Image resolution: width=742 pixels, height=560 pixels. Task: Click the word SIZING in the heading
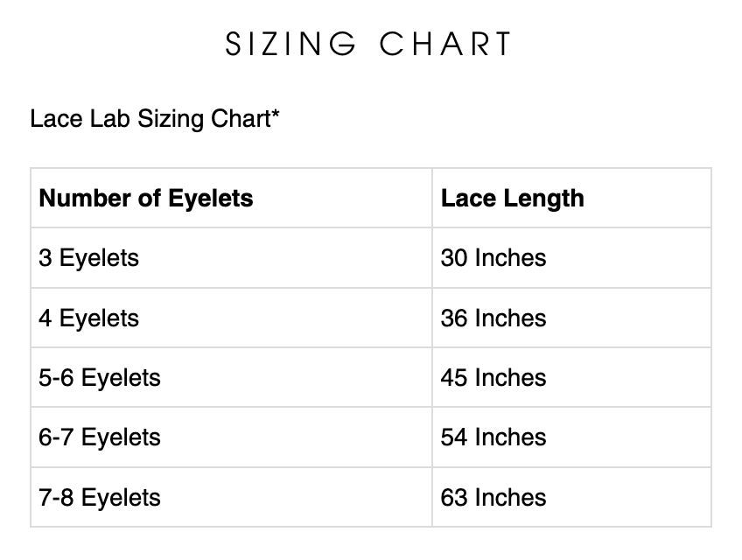(290, 44)
